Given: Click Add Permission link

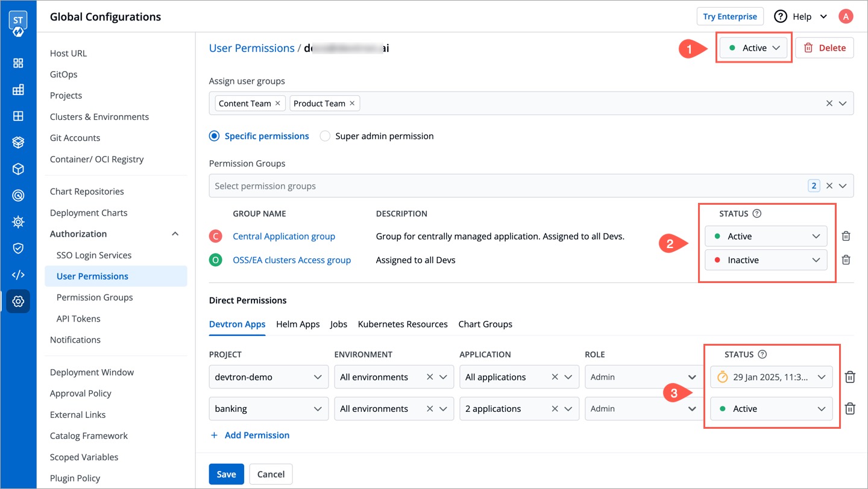Looking at the screenshot, I should (250, 435).
